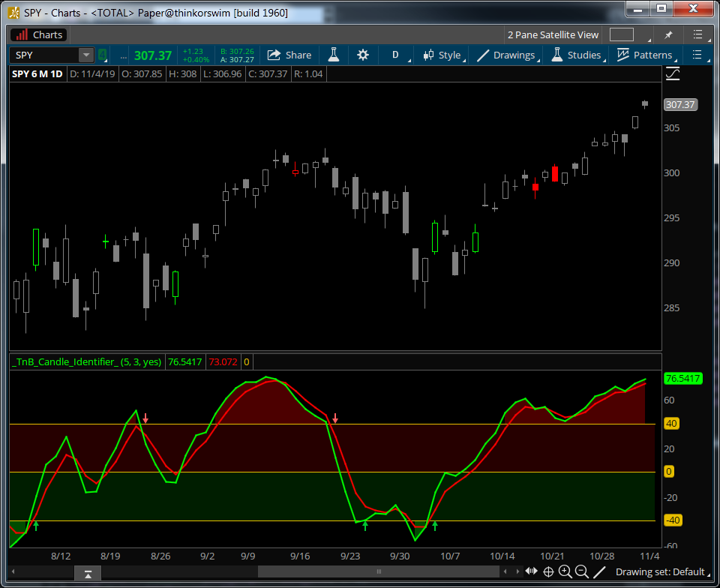Open the Studies menu
Screen dimensions: 720x588
pyautogui.click(x=577, y=55)
